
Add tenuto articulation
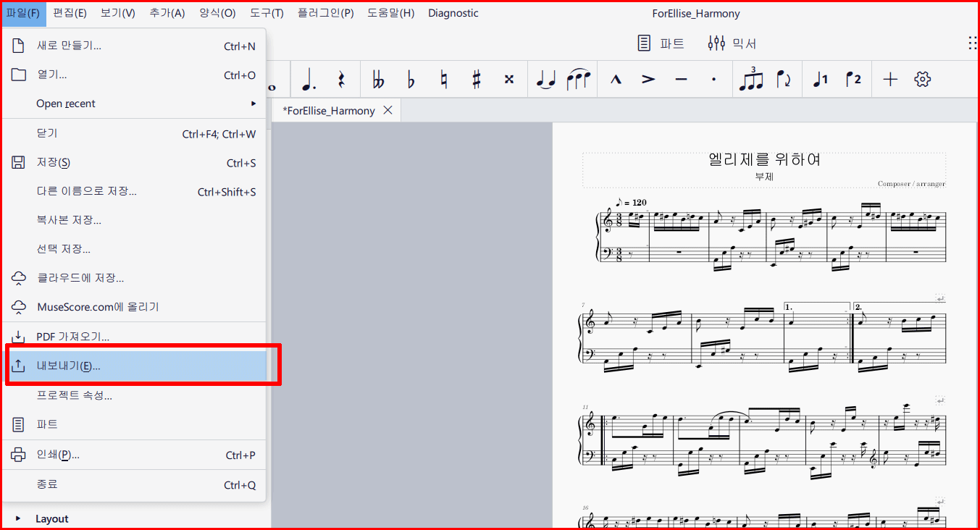click(681, 79)
